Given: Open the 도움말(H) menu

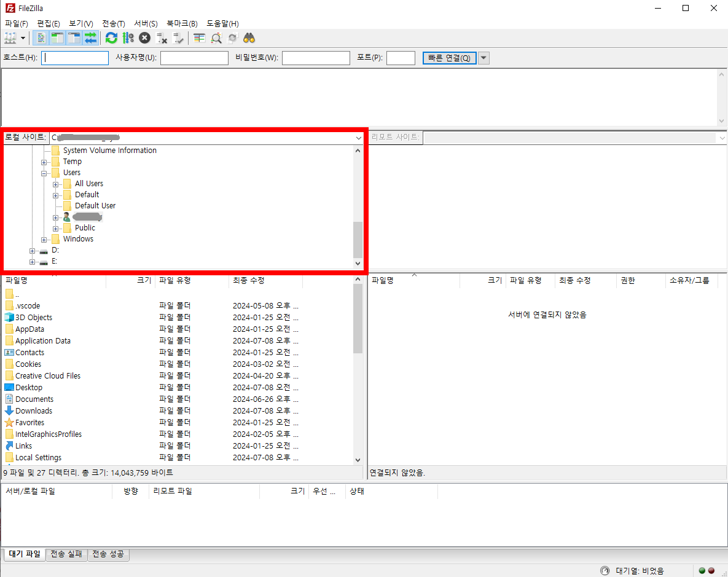Looking at the screenshot, I should [222, 23].
